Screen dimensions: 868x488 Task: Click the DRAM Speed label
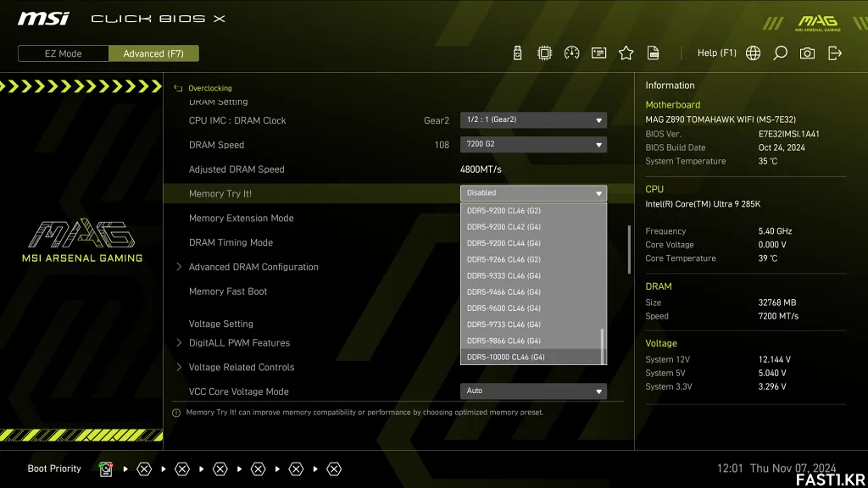216,145
